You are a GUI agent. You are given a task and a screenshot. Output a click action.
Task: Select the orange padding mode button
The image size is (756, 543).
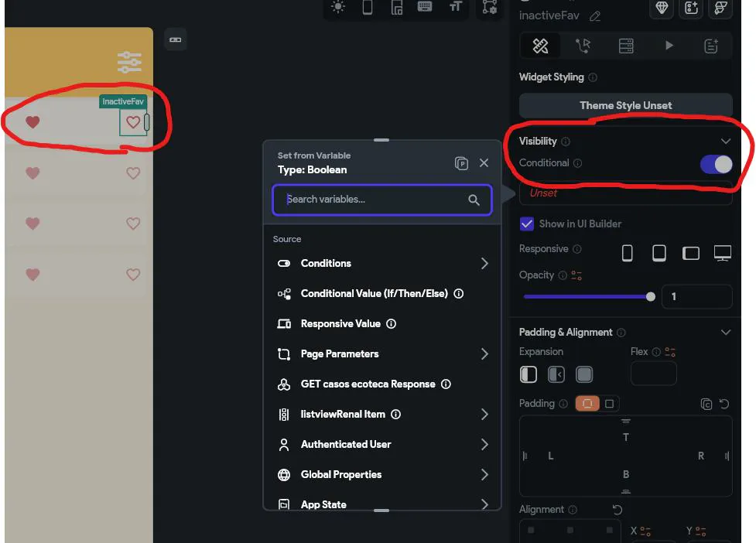click(587, 404)
